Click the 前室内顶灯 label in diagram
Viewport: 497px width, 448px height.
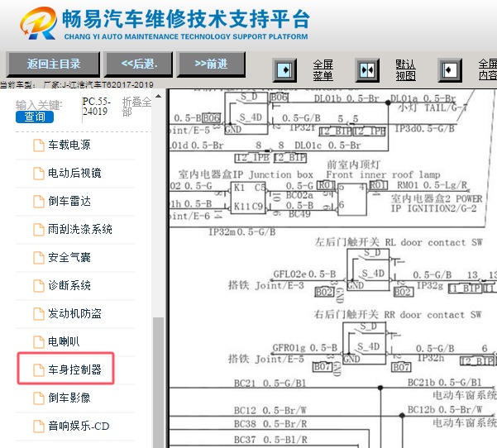(353, 164)
